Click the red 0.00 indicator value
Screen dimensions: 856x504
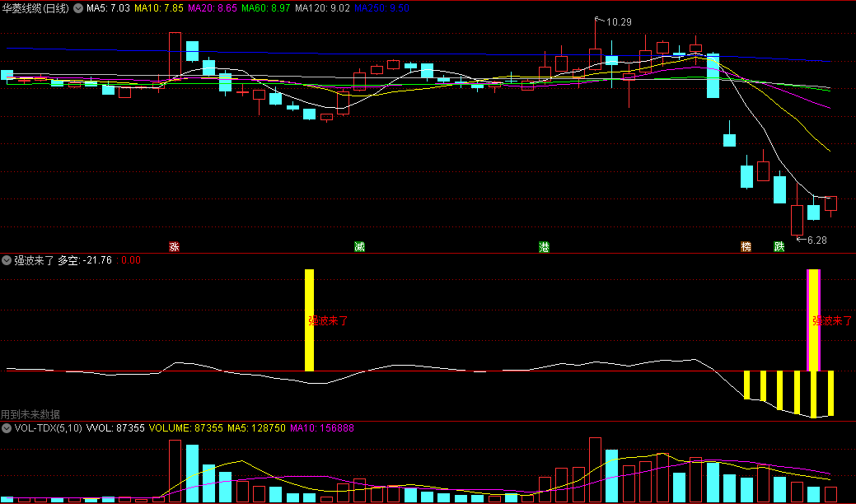[130, 261]
